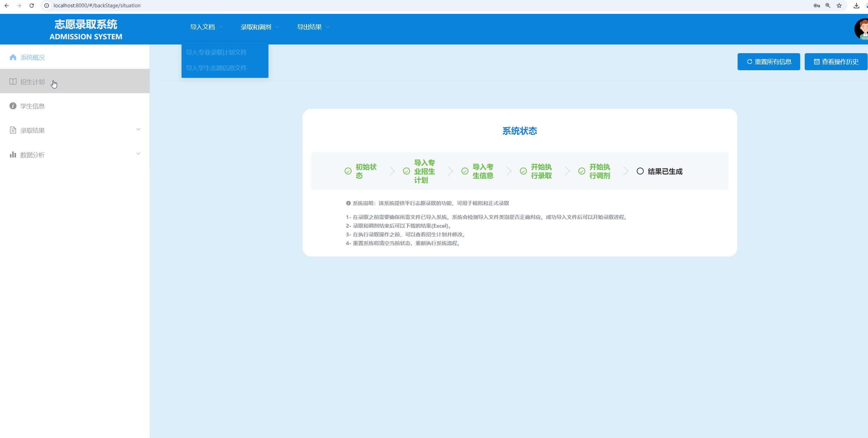Click the browser address bar URL
868x438 pixels.
click(97, 6)
